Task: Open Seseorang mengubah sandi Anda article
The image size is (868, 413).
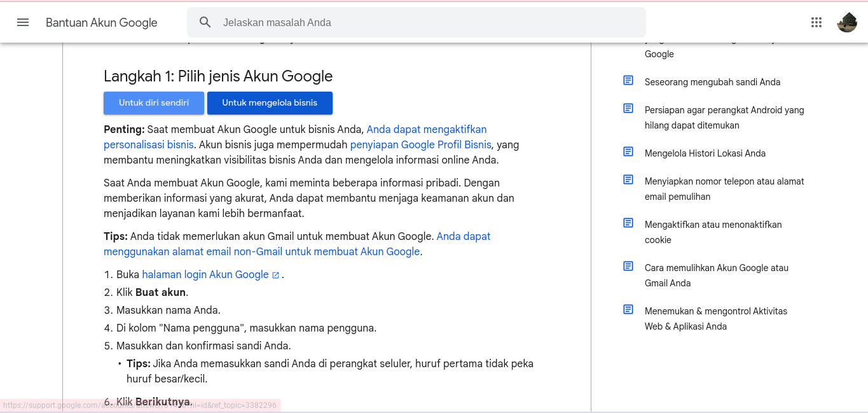Action: pos(712,82)
